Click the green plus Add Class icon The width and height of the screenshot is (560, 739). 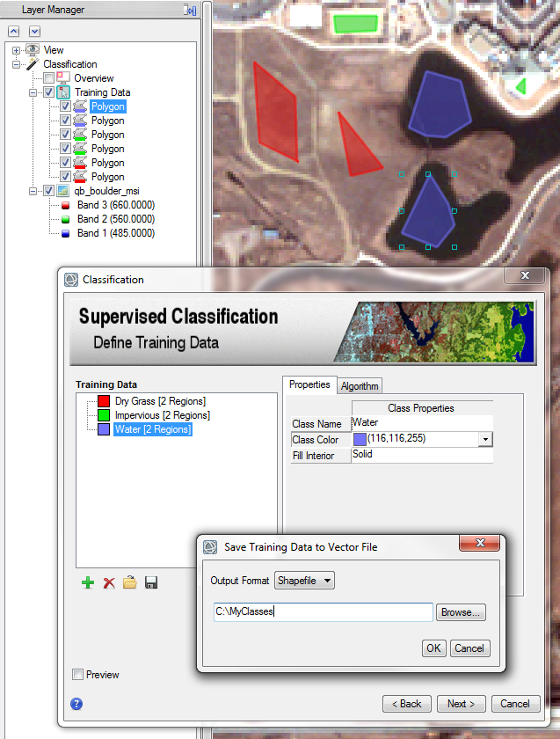(88, 583)
